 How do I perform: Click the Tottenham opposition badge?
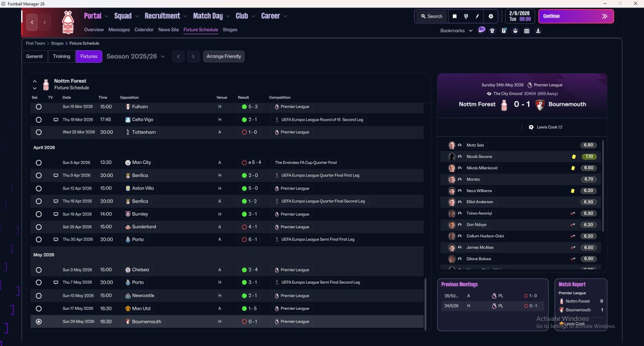tap(128, 132)
